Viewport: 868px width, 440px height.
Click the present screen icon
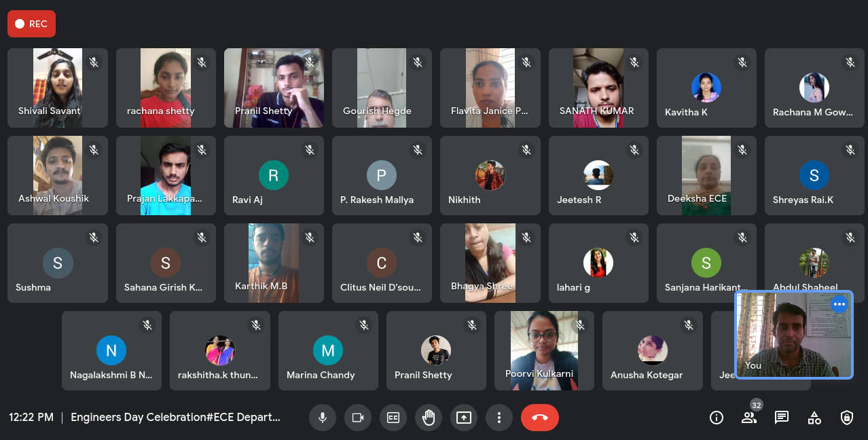point(464,418)
